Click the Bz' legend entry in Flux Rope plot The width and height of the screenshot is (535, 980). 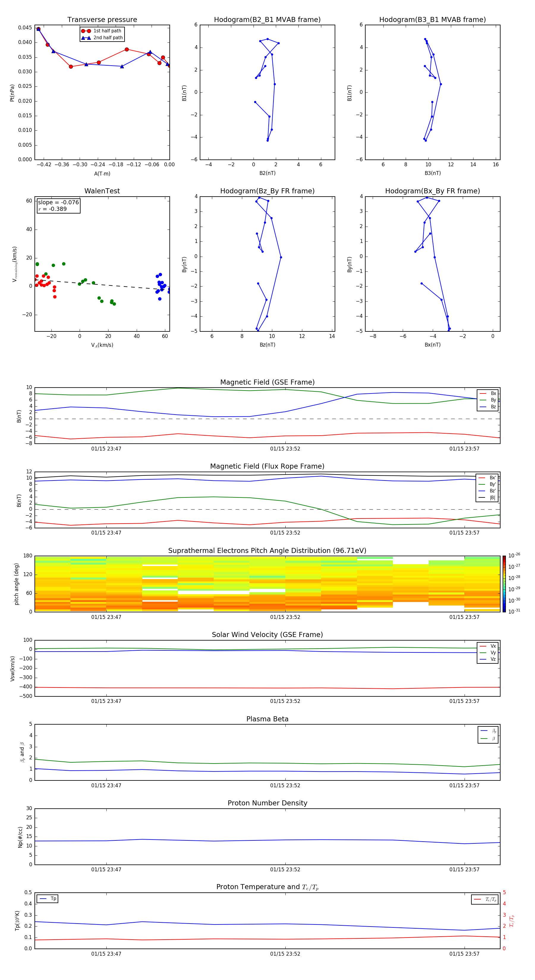[488, 491]
